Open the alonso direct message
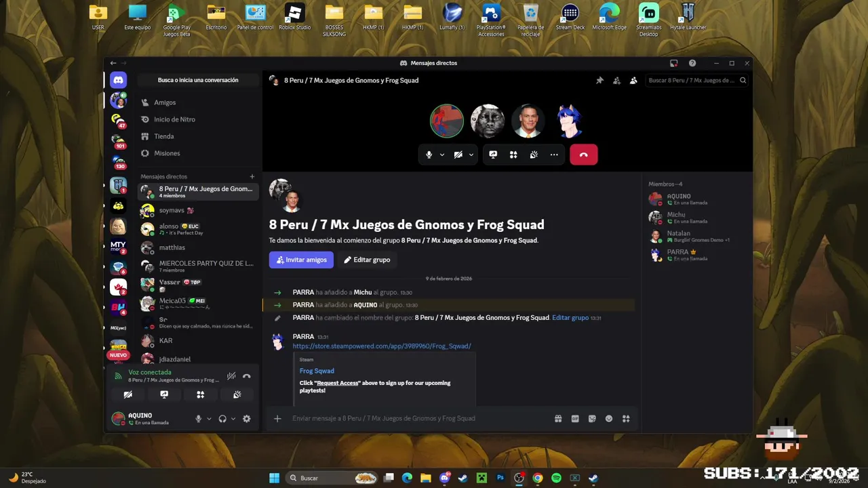 [198, 229]
